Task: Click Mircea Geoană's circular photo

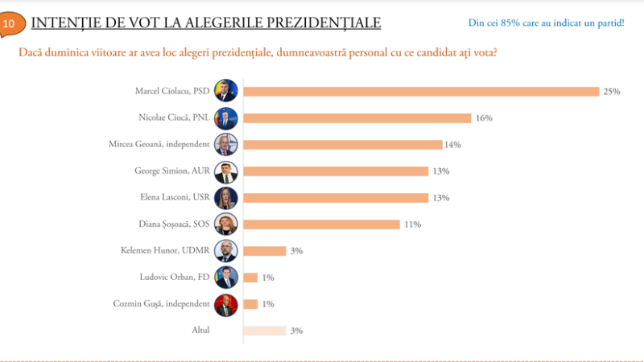Action: 225,144
